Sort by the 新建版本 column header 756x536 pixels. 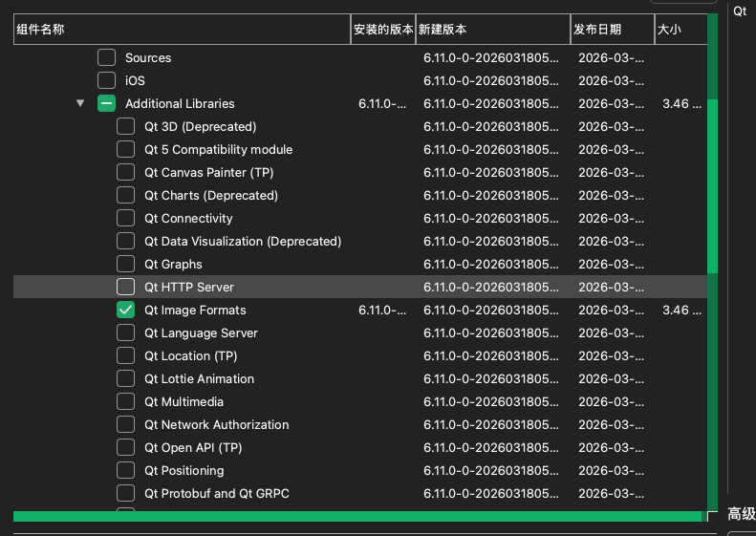[493, 29]
